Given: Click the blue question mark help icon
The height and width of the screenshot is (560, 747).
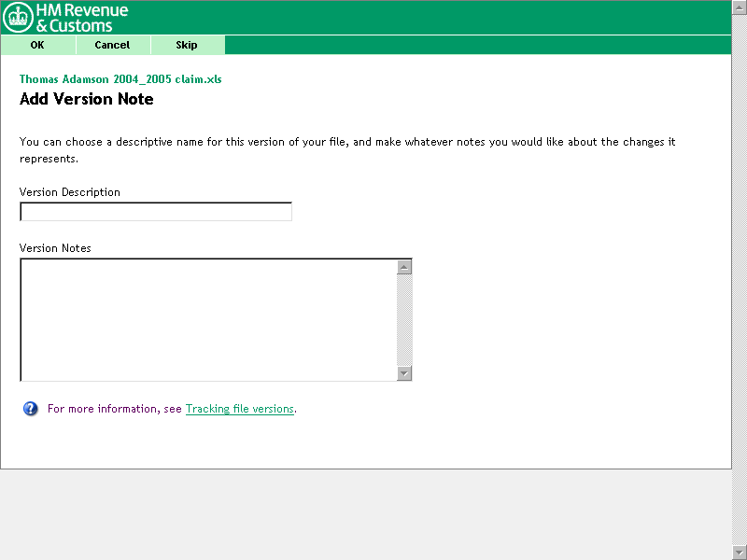Looking at the screenshot, I should tap(31, 409).
